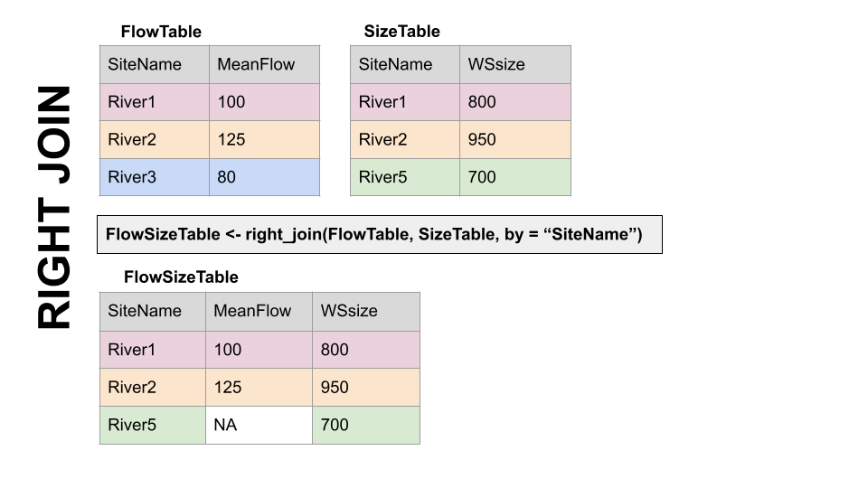The image size is (868, 488).
Task: Click the 950 cell in FlowSizeTable
Action: pos(365,387)
